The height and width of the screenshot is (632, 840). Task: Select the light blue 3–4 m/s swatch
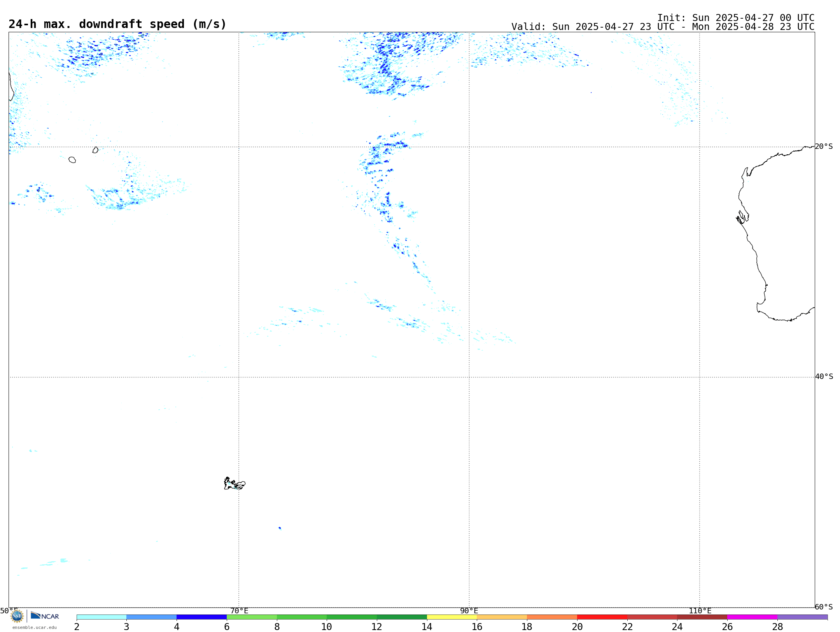point(152,617)
